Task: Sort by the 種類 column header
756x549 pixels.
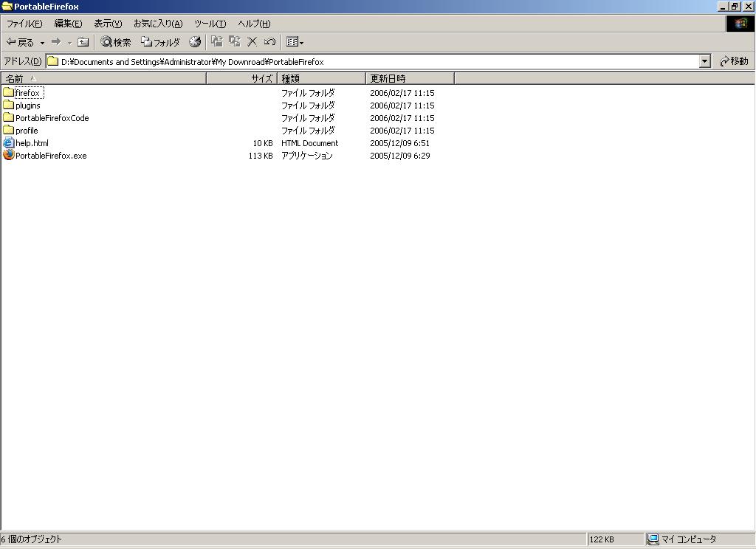Action: tap(321, 78)
